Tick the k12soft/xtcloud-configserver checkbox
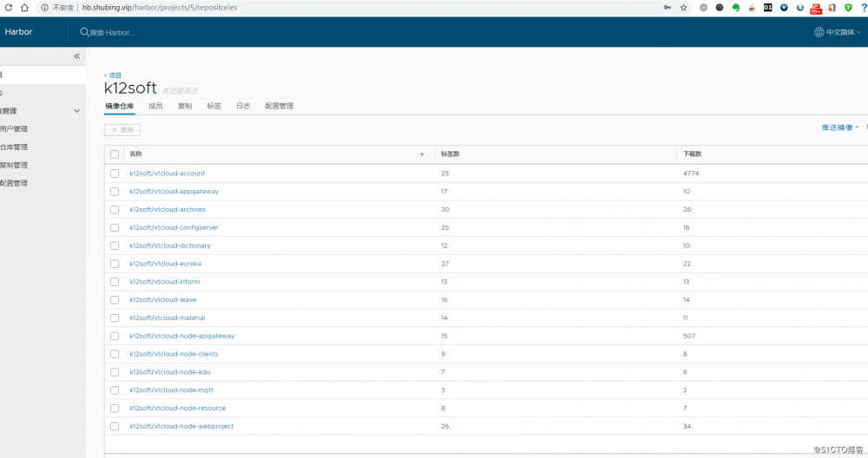This screenshot has width=868, height=458. pyautogui.click(x=115, y=228)
